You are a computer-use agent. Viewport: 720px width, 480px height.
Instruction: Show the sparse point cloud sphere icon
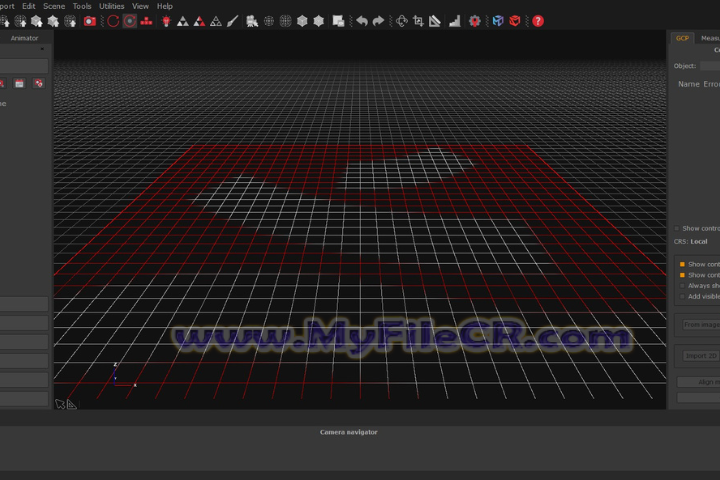pos(269,21)
